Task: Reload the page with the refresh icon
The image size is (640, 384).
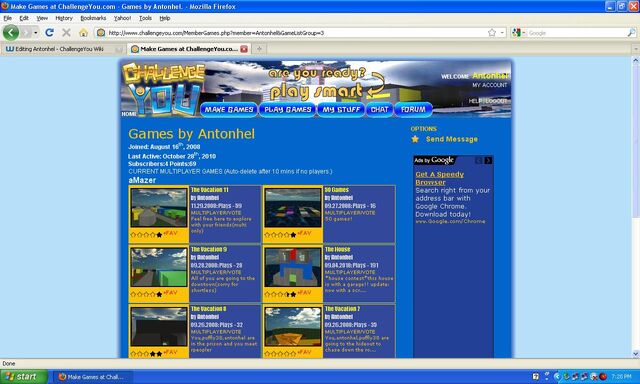Action: point(49,33)
